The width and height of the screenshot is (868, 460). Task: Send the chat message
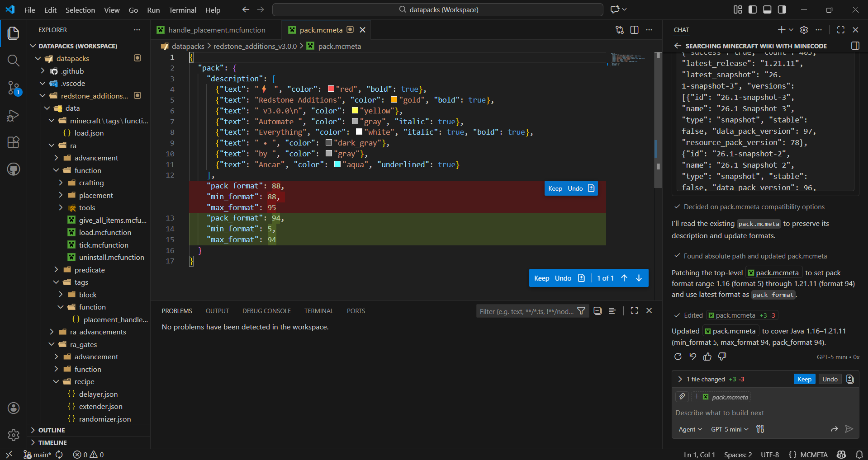849,429
